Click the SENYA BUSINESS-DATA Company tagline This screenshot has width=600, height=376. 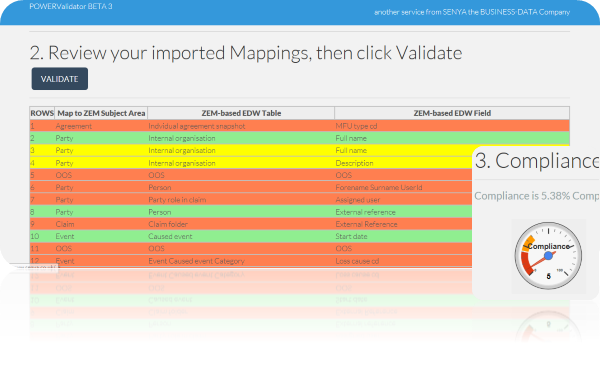pyautogui.click(x=472, y=12)
